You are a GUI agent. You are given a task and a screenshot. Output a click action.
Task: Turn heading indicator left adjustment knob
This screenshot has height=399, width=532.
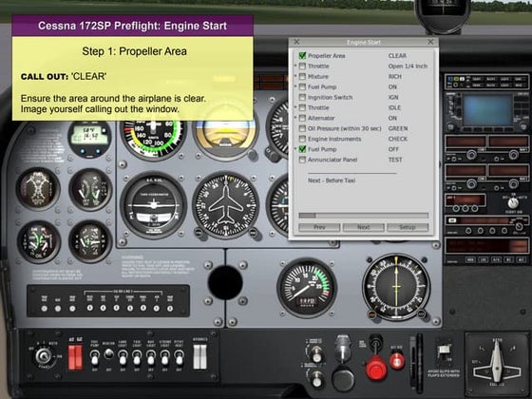tap(199, 233)
